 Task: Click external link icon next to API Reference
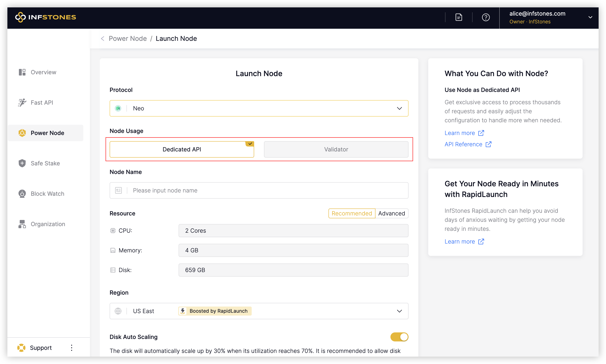(489, 144)
